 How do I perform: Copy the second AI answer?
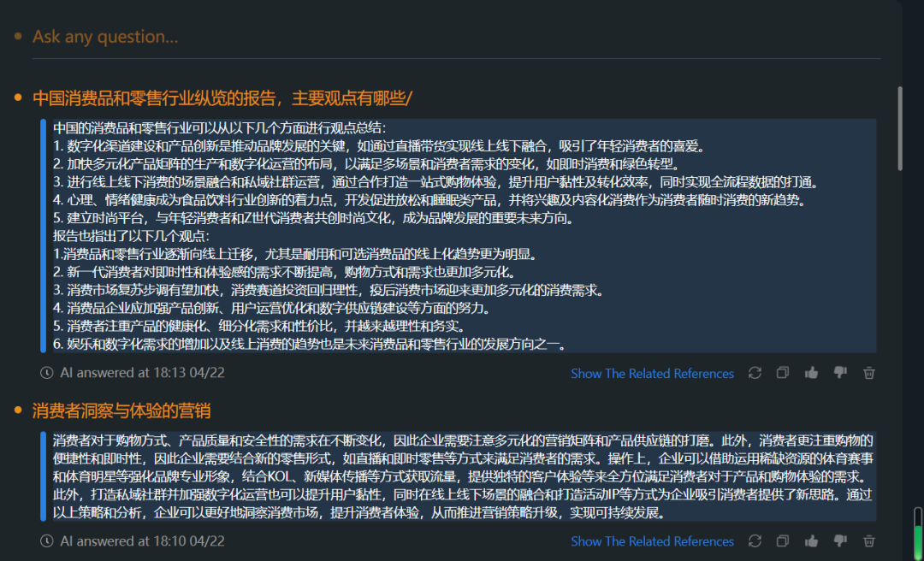(x=782, y=540)
